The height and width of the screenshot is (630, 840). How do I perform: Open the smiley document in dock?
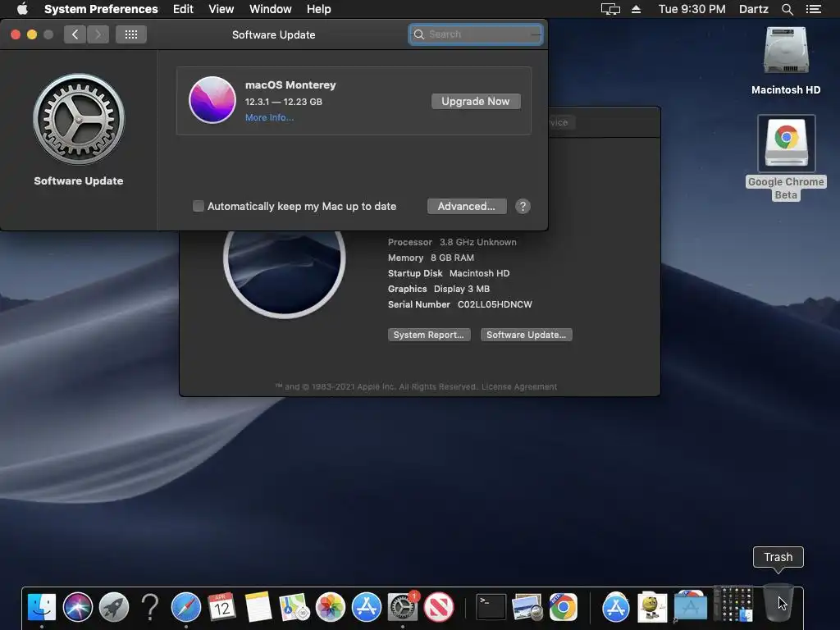click(652, 607)
